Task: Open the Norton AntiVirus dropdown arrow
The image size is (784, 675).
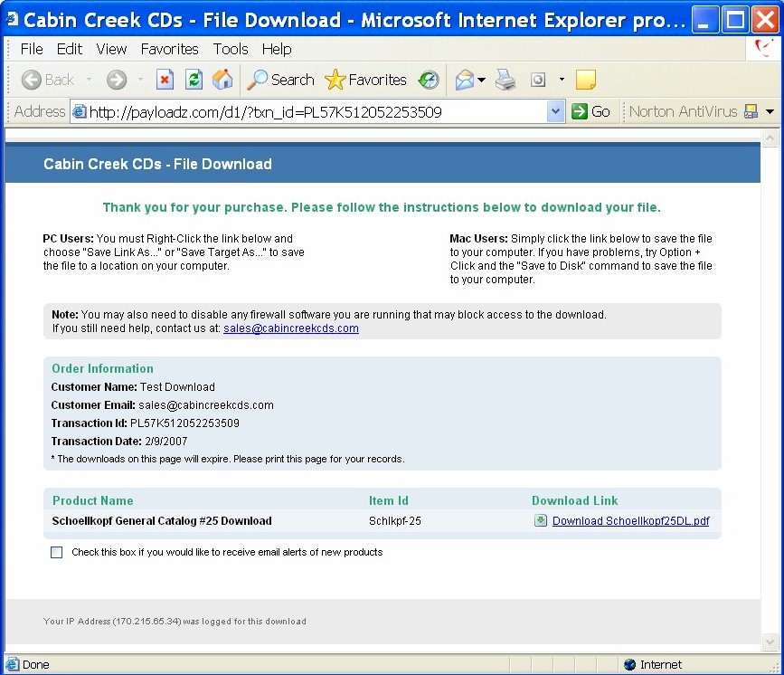Action: coord(770,111)
